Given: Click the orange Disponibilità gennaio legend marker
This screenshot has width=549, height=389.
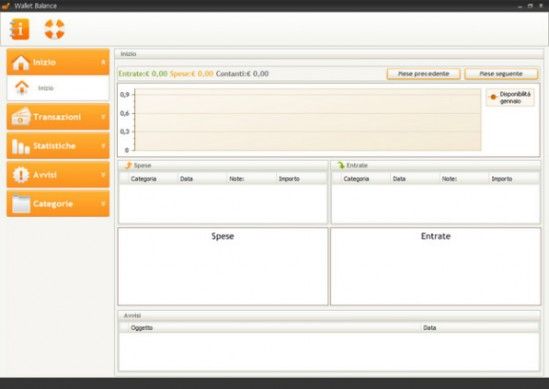Looking at the screenshot, I should point(493,97).
